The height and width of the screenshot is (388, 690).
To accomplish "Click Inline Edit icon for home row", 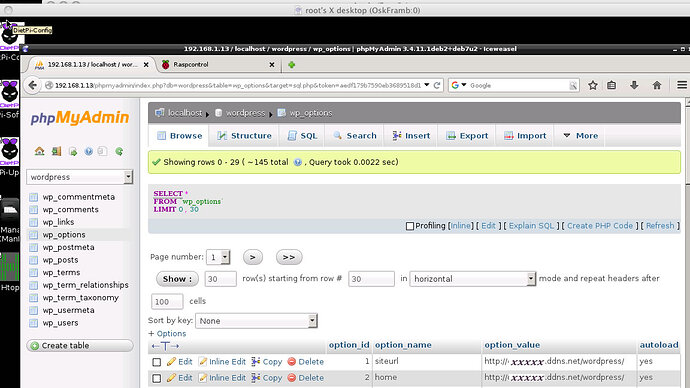I will pyautogui.click(x=202, y=377).
